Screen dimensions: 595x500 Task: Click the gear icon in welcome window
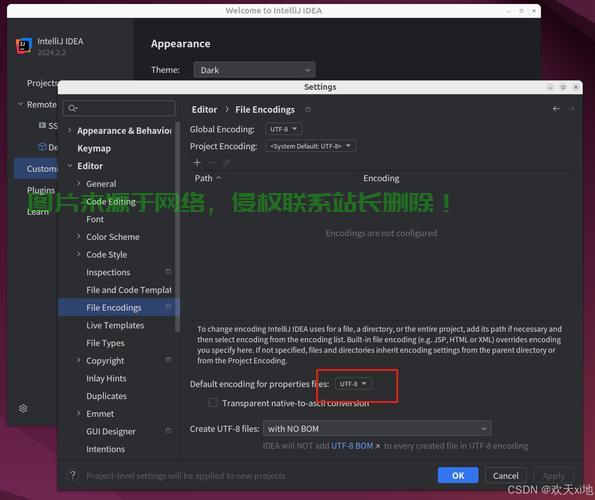tap(23, 409)
